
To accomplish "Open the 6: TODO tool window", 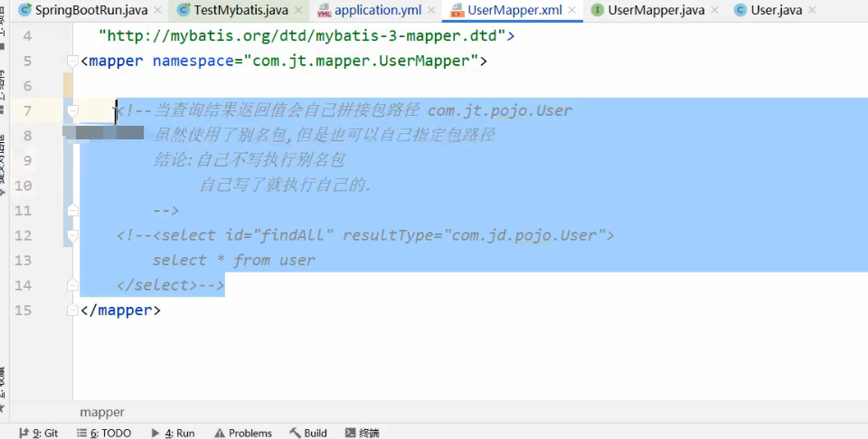I will click(104, 433).
